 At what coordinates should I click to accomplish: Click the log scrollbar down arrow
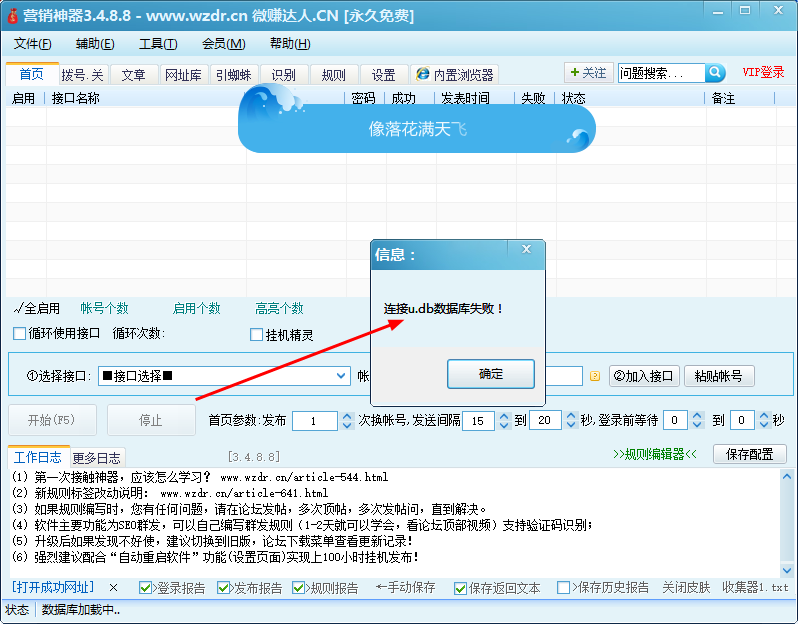click(x=787, y=571)
